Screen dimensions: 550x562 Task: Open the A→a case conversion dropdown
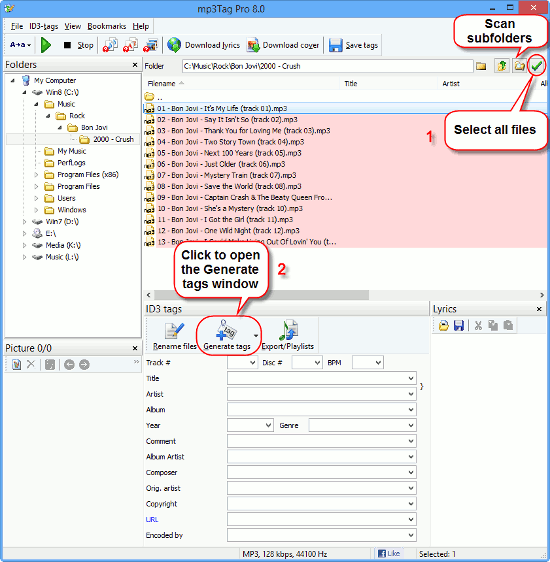click(20, 45)
